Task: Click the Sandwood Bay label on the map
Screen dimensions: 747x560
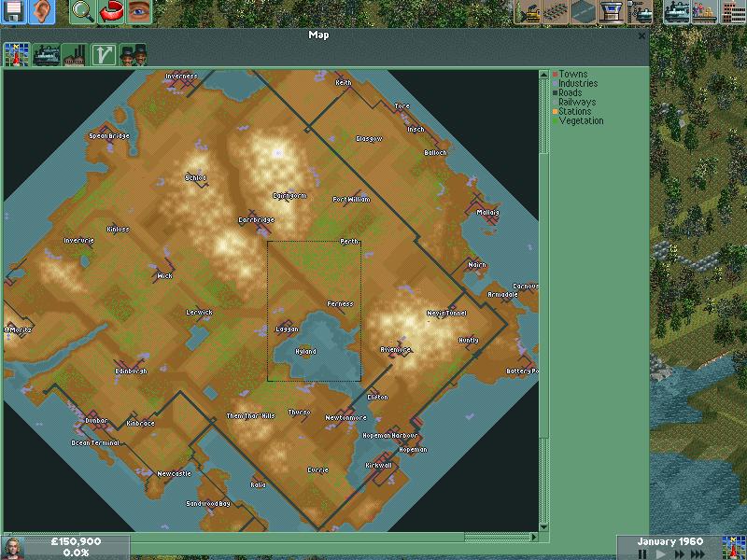Action: (208, 503)
